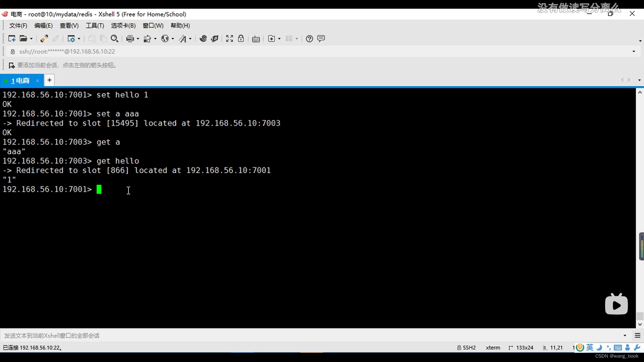The height and width of the screenshot is (362, 644).
Task: Select the 1 电商 session tab
Action: (20, 81)
